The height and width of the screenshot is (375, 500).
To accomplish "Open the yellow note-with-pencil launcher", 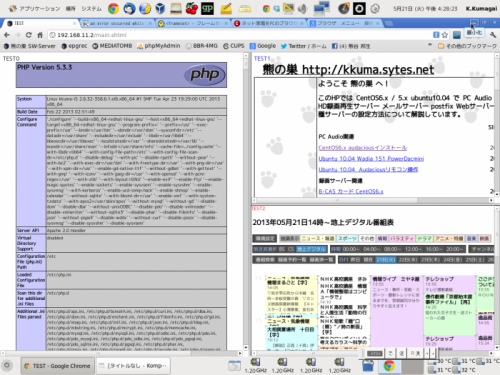I will (x=226, y=8).
